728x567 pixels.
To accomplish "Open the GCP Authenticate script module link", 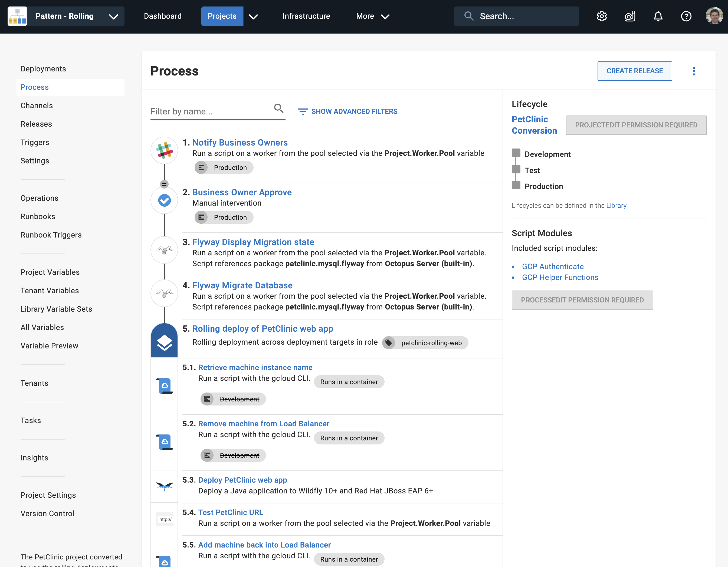I will click(x=553, y=266).
